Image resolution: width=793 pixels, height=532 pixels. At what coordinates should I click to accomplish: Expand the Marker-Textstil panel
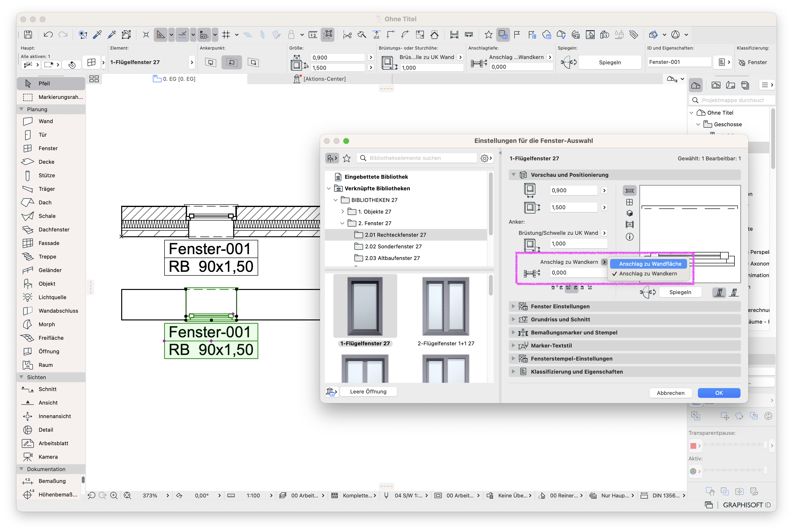pyautogui.click(x=624, y=346)
